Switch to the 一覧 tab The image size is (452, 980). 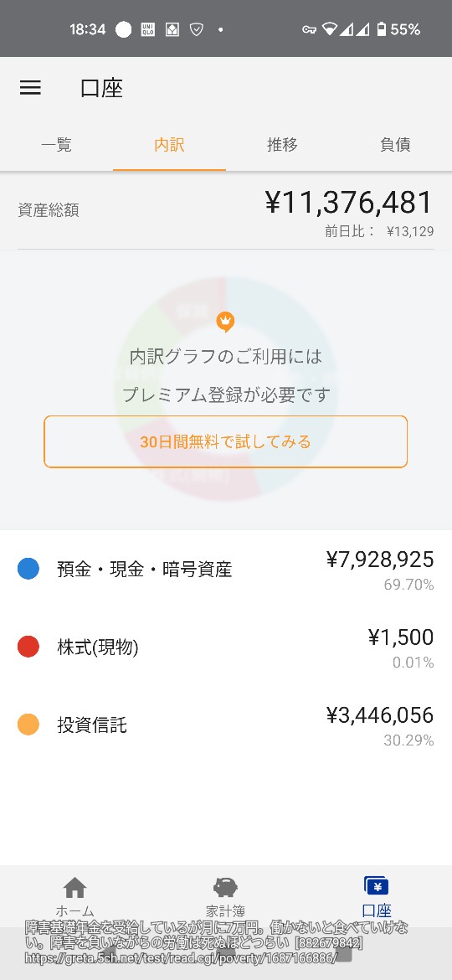click(57, 145)
